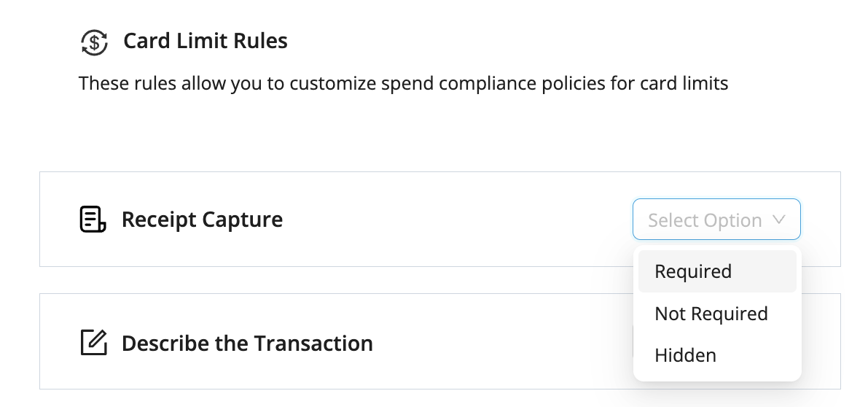This screenshot has width=868, height=407.
Task: Click the words Not Required in the popup
Action: pos(711,314)
